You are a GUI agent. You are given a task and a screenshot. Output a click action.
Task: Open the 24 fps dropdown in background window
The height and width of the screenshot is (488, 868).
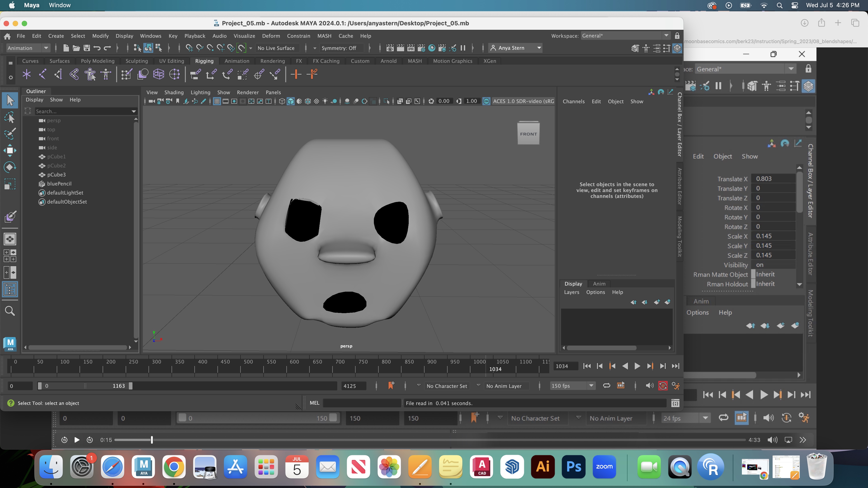[x=685, y=418]
